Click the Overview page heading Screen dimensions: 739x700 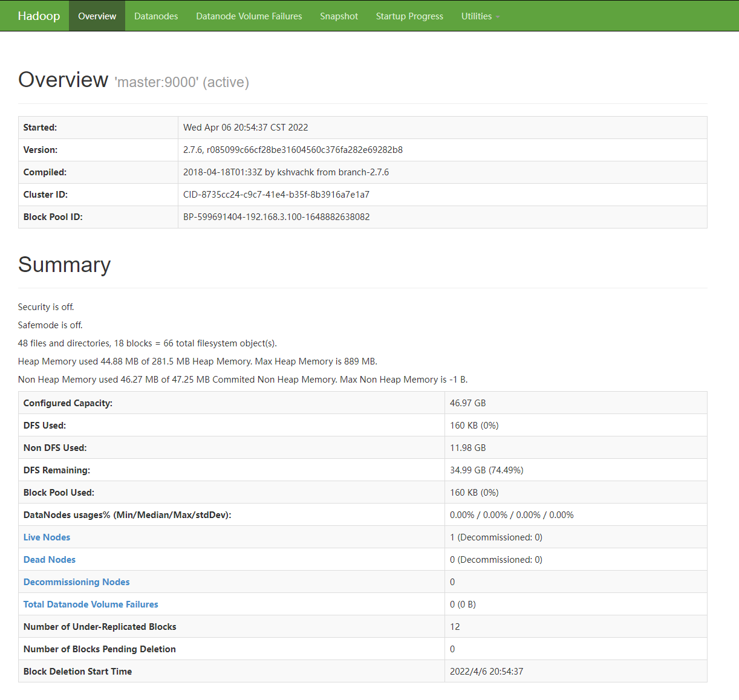point(63,80)
